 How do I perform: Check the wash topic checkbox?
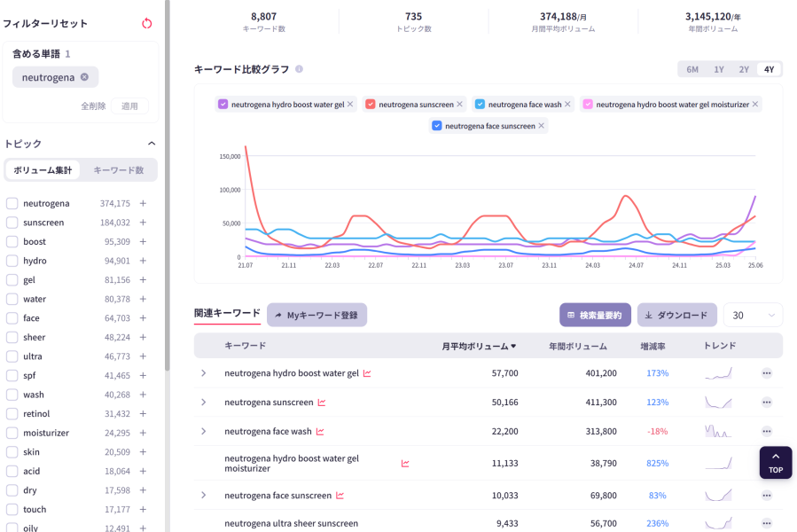click(12, 395)
